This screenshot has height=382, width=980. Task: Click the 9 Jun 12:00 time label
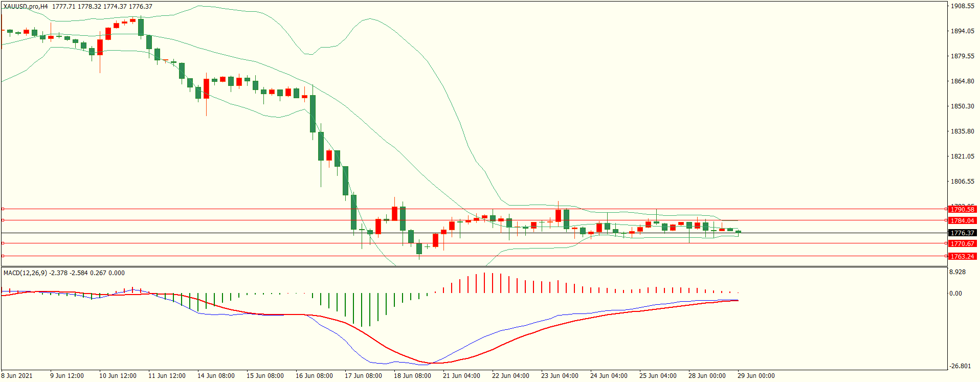67,376
